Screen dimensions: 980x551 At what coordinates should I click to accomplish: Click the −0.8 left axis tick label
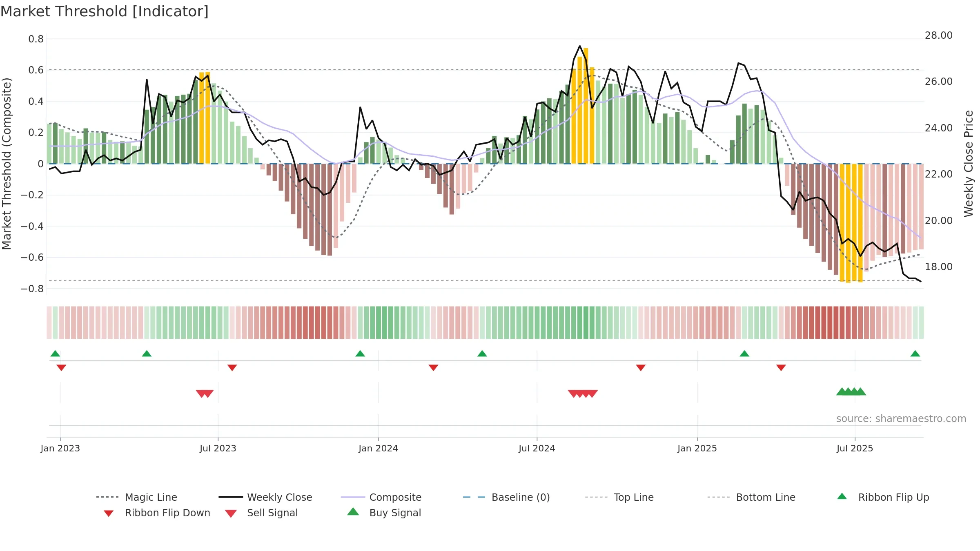tap(32, 289)
